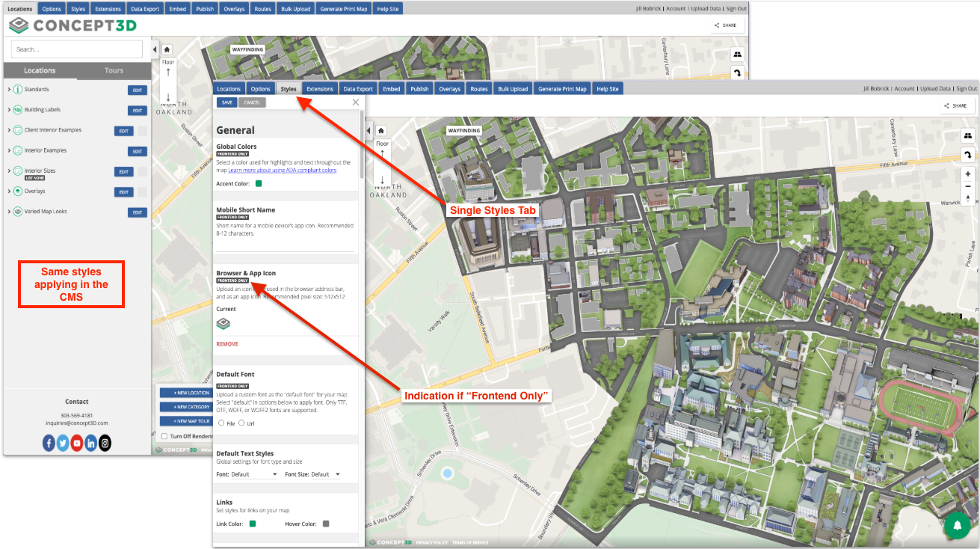Expand the Varied Map Looks category
This screenshot has width=980, height=549.
click(8, 212)
